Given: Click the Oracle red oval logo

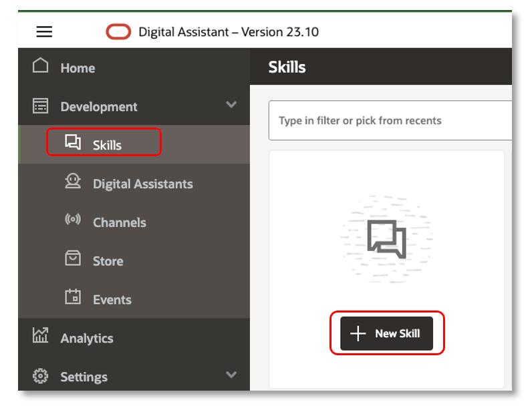Looking at the screenshot, I should [x=118, y=31].
